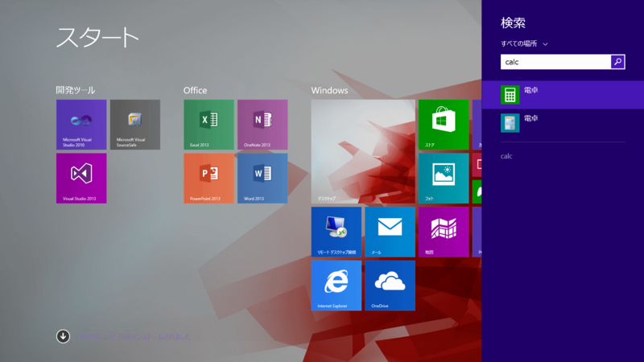Open the Mail tile
The image size is (644, 362).
390,232
